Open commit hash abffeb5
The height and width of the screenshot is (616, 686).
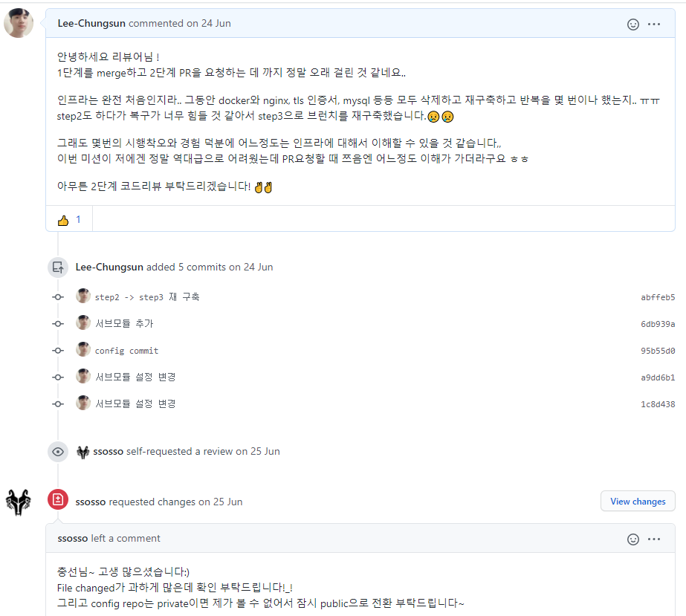click(658, 297)
